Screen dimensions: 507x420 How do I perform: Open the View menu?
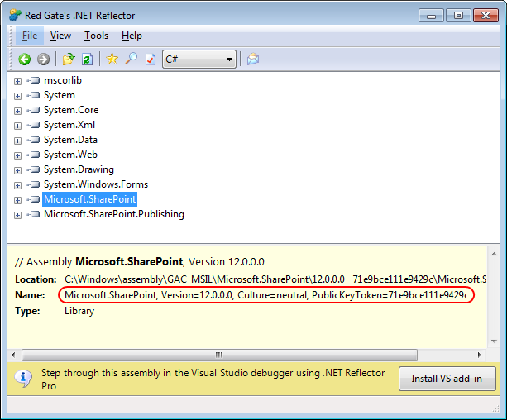pyautogui.click(x=60, y=36)
